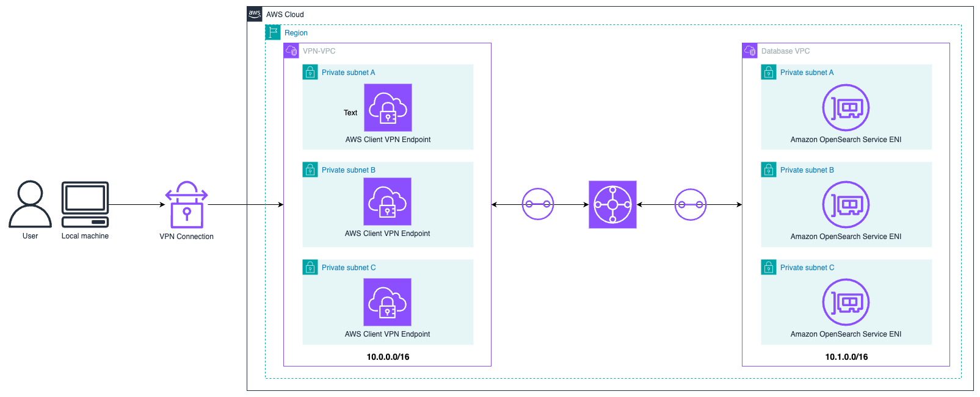This screenshot has height=397, width=980.
Task: Click the VPN-VPC cloud icon
Action: pyautogui.click(x=291, y=51)
